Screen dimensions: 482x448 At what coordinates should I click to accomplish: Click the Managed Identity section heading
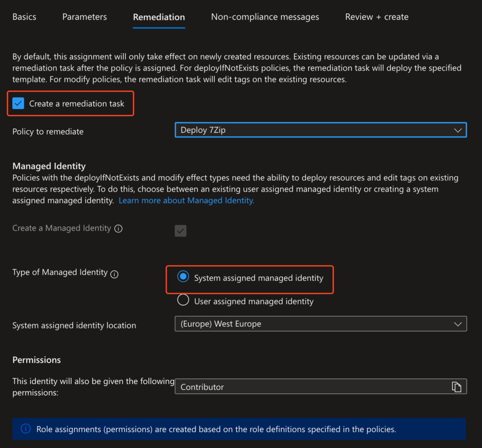[x=49, y=166]
